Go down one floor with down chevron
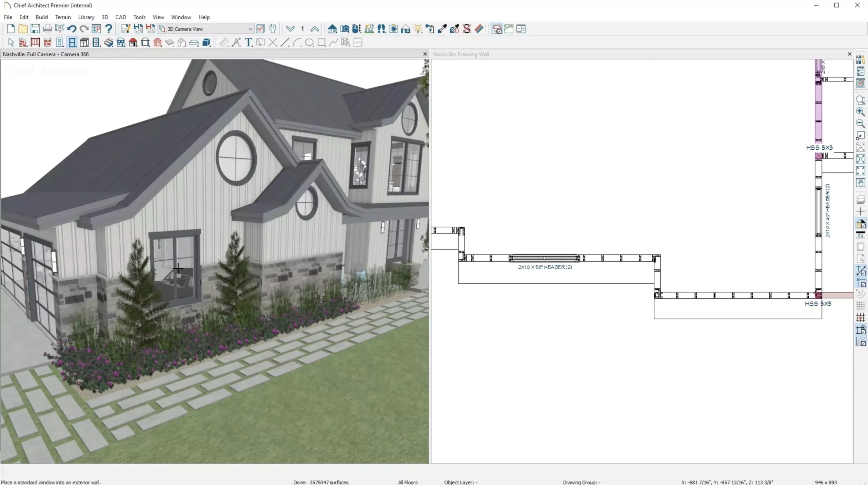This screenshot has width=868, height=485. (x=290, y=29)
